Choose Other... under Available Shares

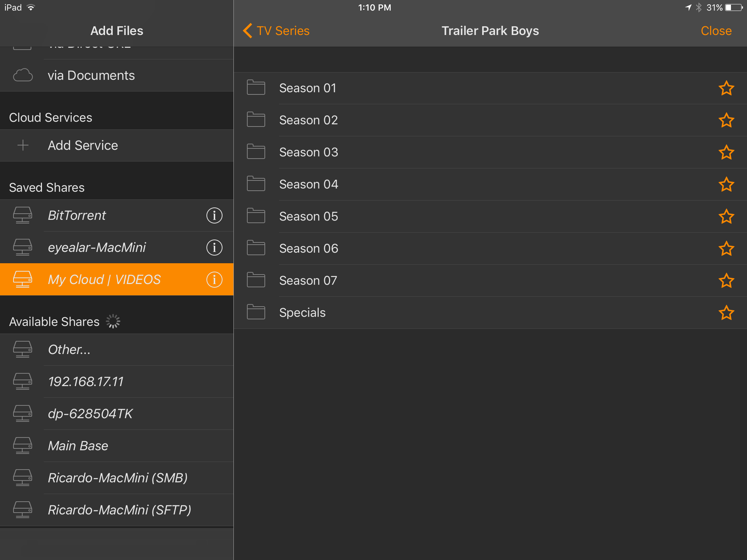pos(69,350)
